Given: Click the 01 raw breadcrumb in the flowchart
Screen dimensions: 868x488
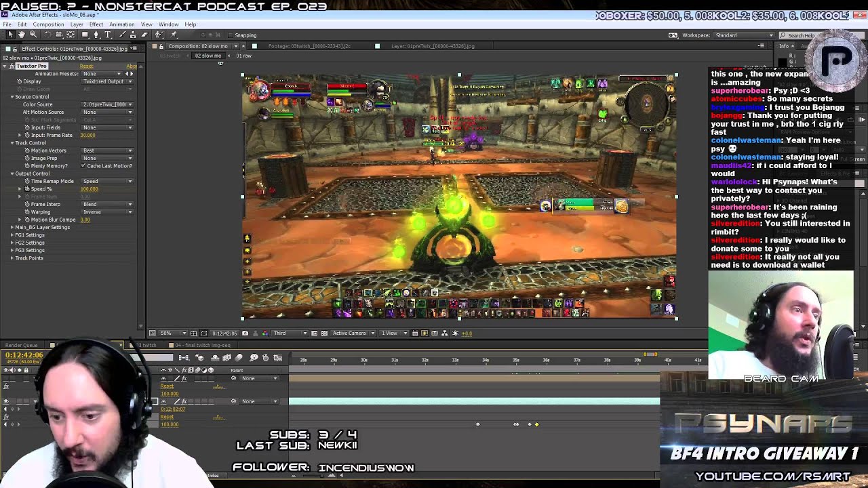Looking at the screenshot, I should [x=244, y=56].
